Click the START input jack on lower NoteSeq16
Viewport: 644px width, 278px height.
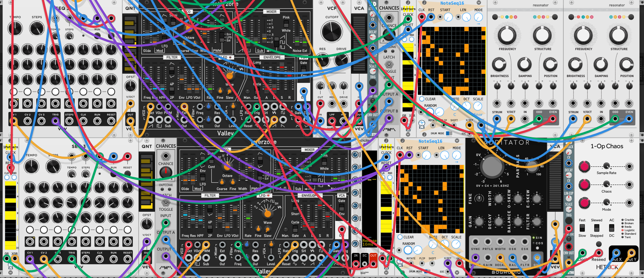[x=419, y=155]
